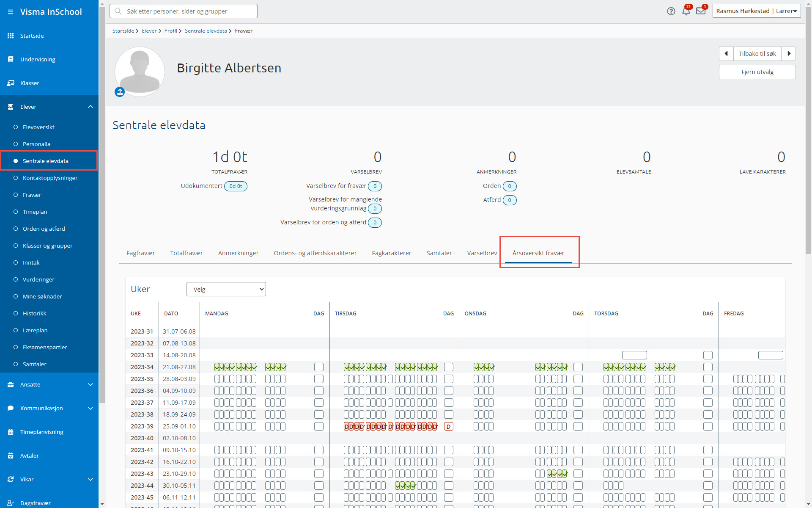Screen dimensions: 812x508
Task: Upload profile photo via blue upload icon
Action: coord(120,92)
